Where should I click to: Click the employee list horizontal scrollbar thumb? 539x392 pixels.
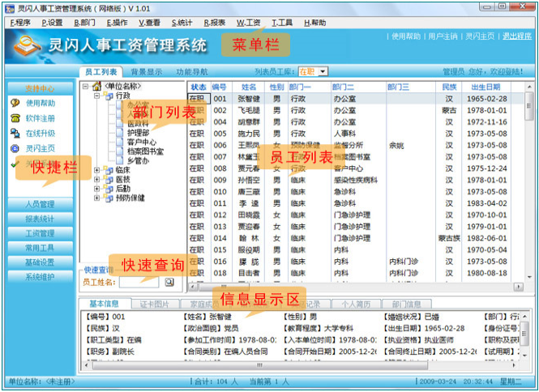[x=224, y=287]
